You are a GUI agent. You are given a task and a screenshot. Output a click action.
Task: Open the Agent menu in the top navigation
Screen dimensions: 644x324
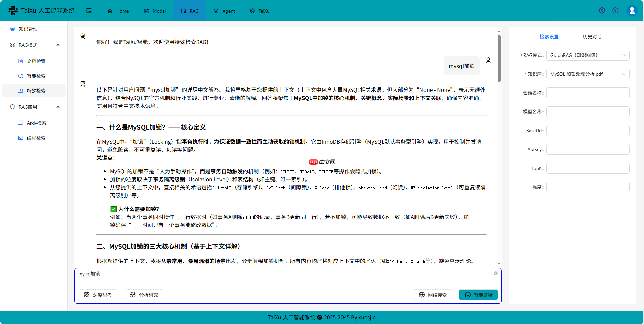224,11
